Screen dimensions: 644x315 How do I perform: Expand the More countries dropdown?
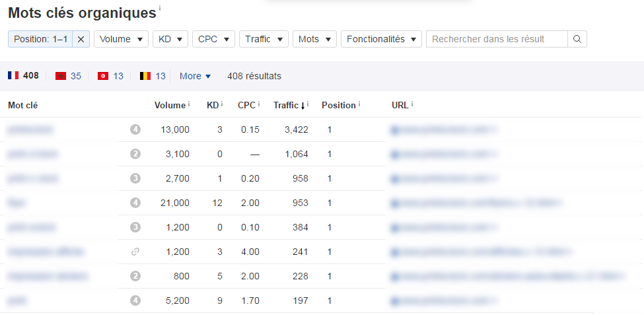195,76
